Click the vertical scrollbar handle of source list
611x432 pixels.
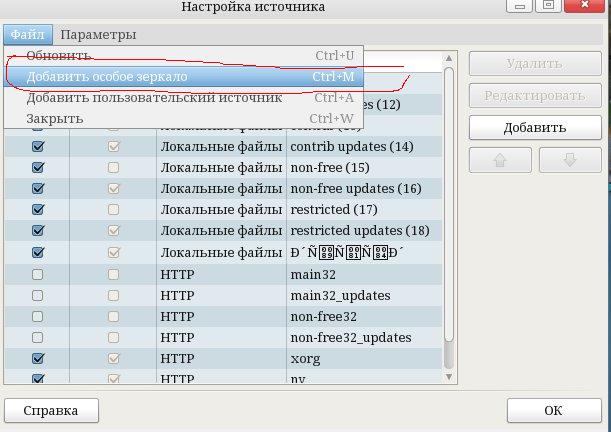click(449, 204)
